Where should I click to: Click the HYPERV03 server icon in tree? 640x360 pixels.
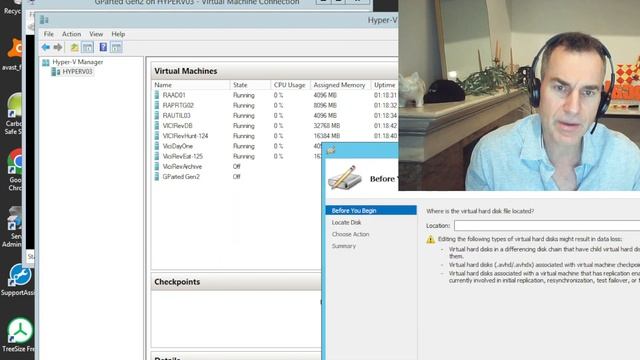point(56,72)
